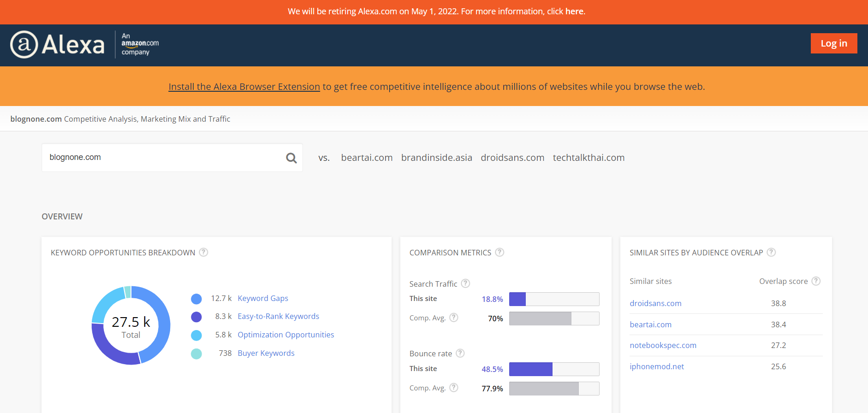Click Comp. Avg. help icon under Search Traffic
Image resolution: width=868 pixels, height=413 pixels.
pyautogui.click(x=454, y=317)
